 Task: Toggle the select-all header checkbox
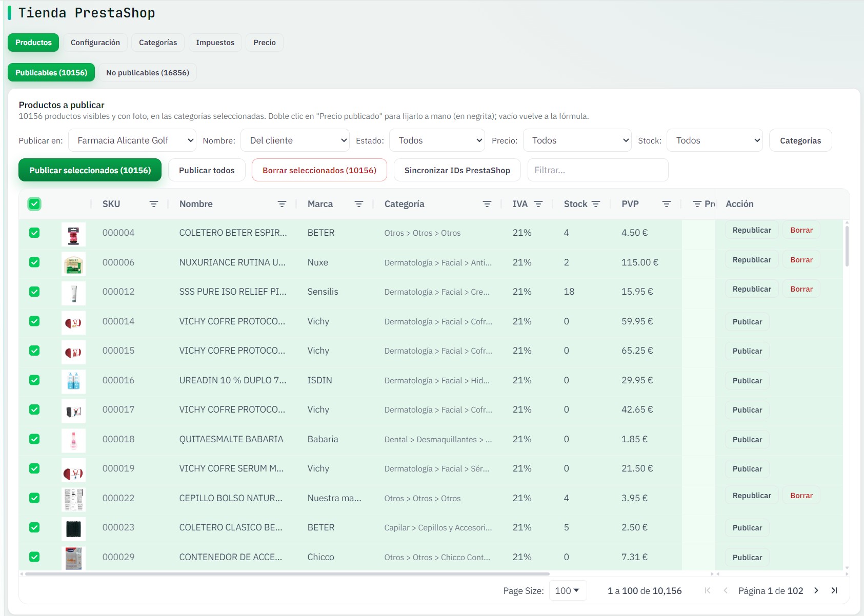pos(34,204)
